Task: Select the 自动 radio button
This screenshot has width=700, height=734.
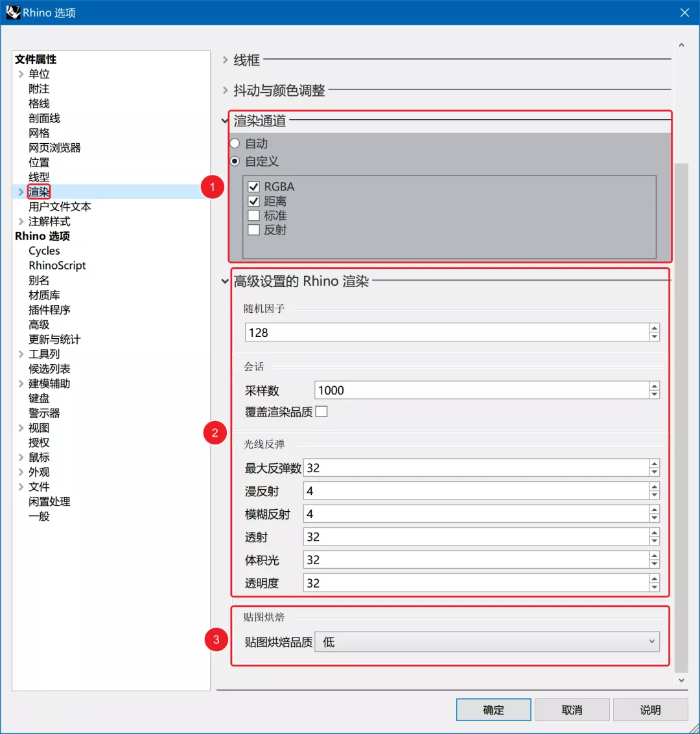Action: click(x=234, y=143)
